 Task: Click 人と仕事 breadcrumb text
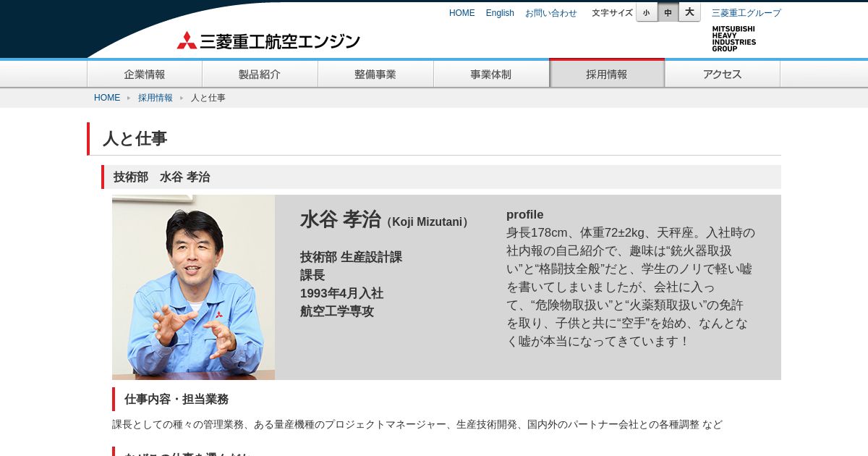(x=208, y=98)
